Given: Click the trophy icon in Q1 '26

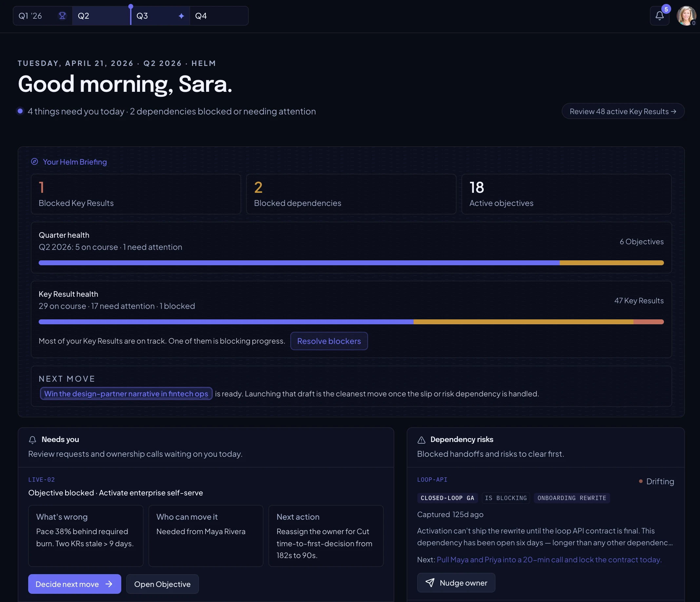Looking at the screenshot, I should click(62, 15).
